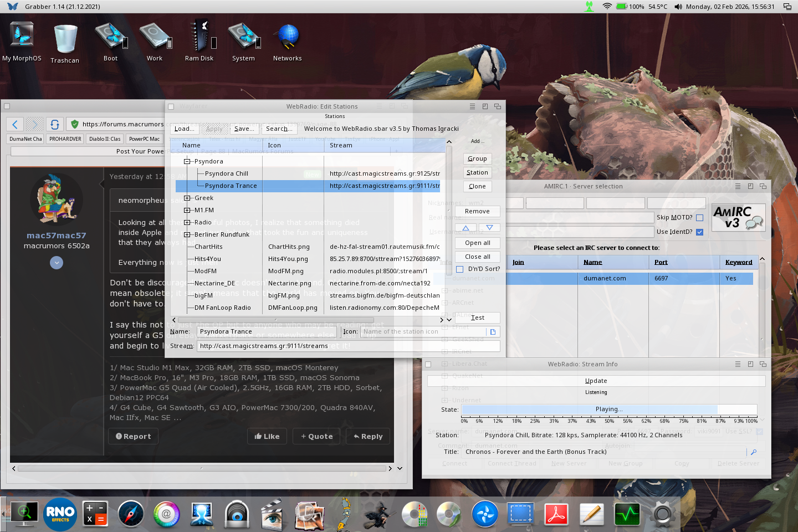Screen dimensions: 798x532
Task: Clone the selected station
Action: pos(477,186)
